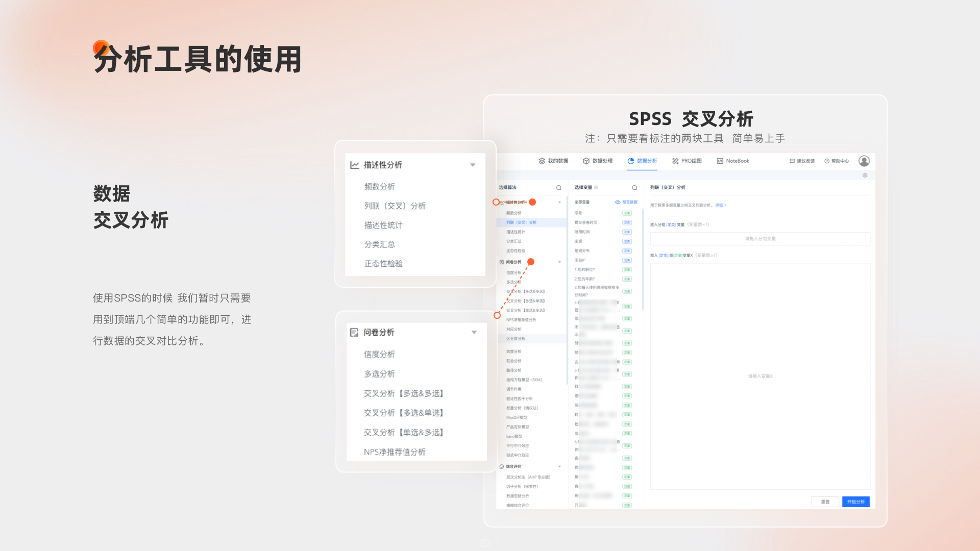The height and width of the screenshot is (551, 980).
Task: Click the 帮助中心 question mark icon
Action: (x=827, y=161)
